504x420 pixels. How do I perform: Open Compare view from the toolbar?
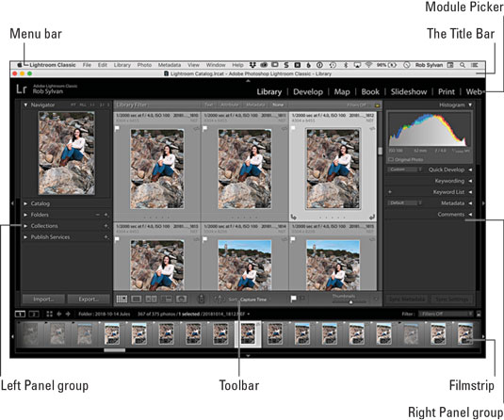click(151, 299)
